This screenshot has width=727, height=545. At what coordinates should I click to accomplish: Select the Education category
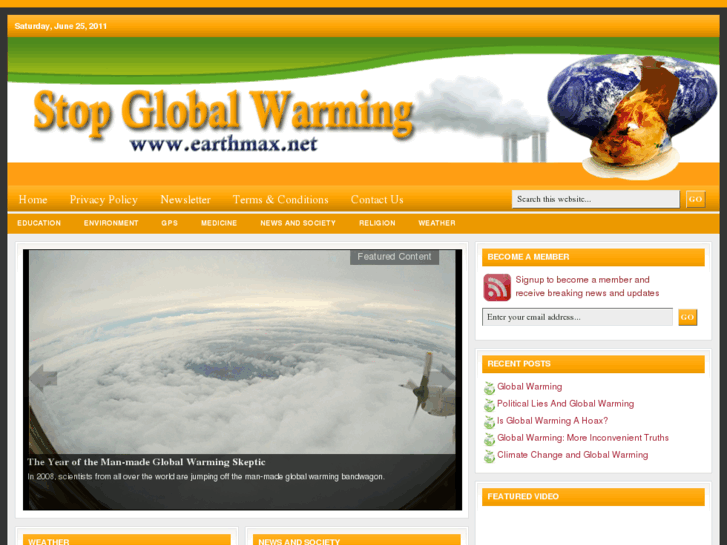pyautogui.click(x=39, y=223)
